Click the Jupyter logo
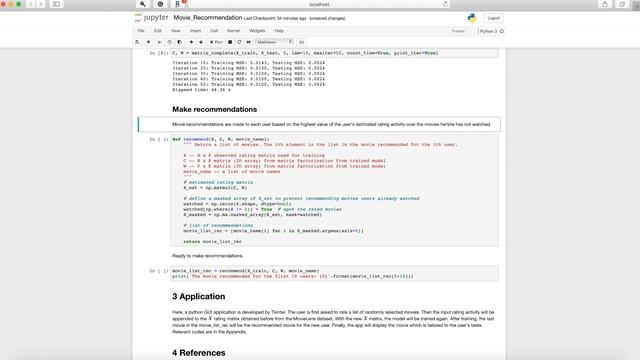 point(151,18)
